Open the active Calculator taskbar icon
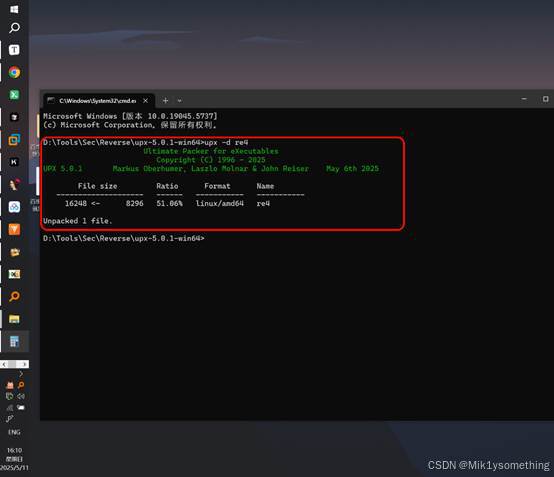The image size is (554, 477). click(x=14, y=341)
